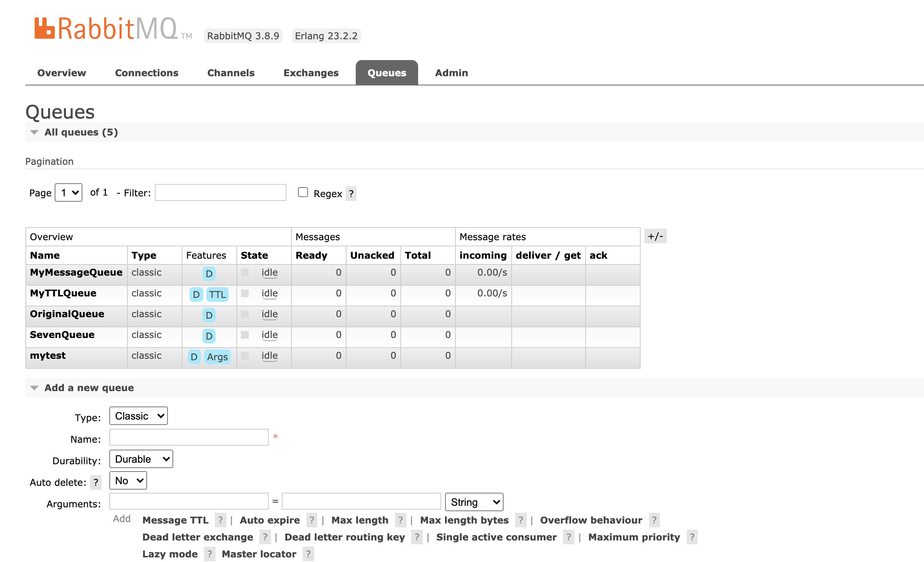Open the queue Type dropdown
924x562 pixels.
tap(139, 416)
